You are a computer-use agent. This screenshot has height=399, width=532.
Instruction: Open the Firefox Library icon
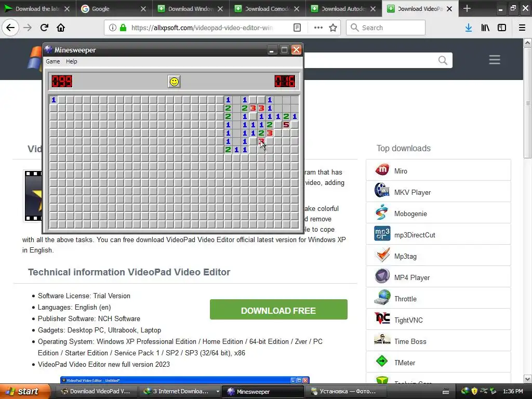click(485, 28)
